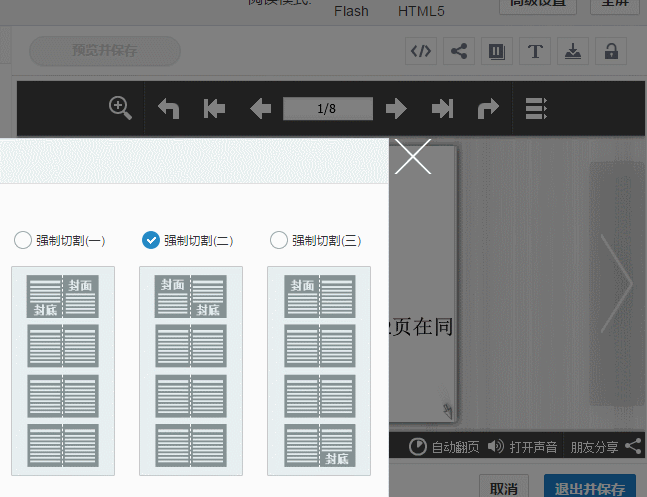The height and width of the screenshot is (497, 647).
Task: Click the padlock icon
Action: click(610, 51)
